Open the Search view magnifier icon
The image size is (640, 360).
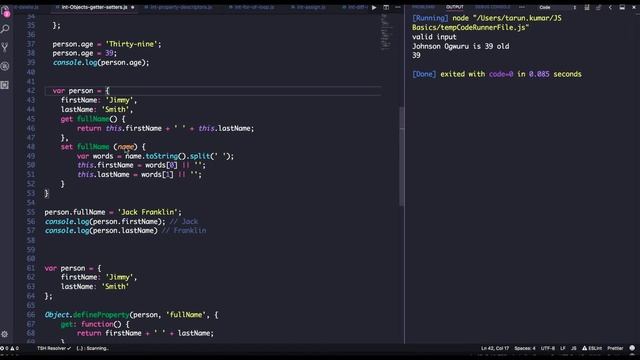[5, 29]
